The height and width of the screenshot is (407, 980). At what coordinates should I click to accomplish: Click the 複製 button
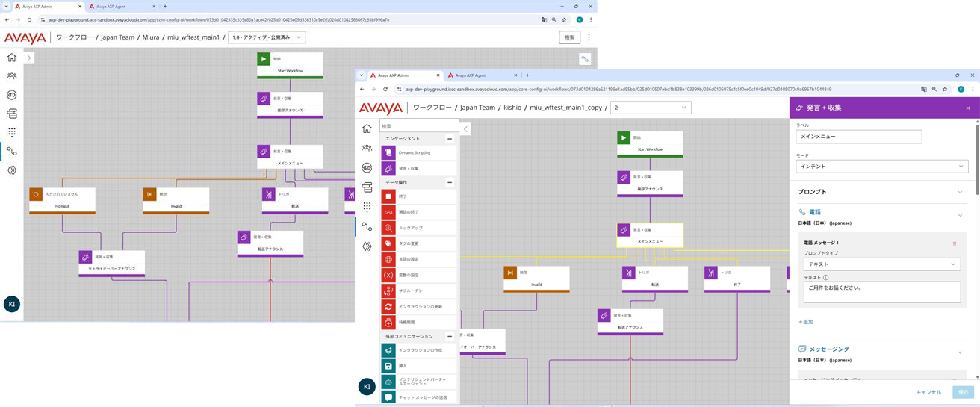coord(569,37)
